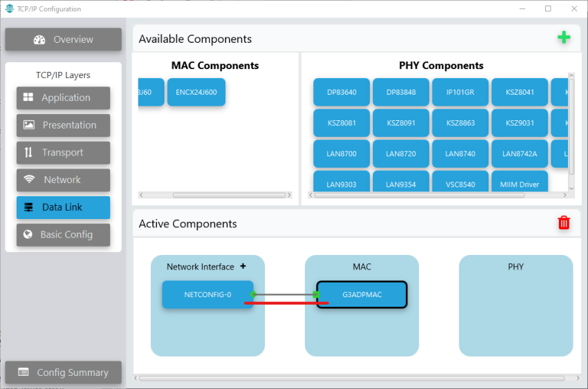
Task: Choose the DP83640 PHY component
Action: 342,92
